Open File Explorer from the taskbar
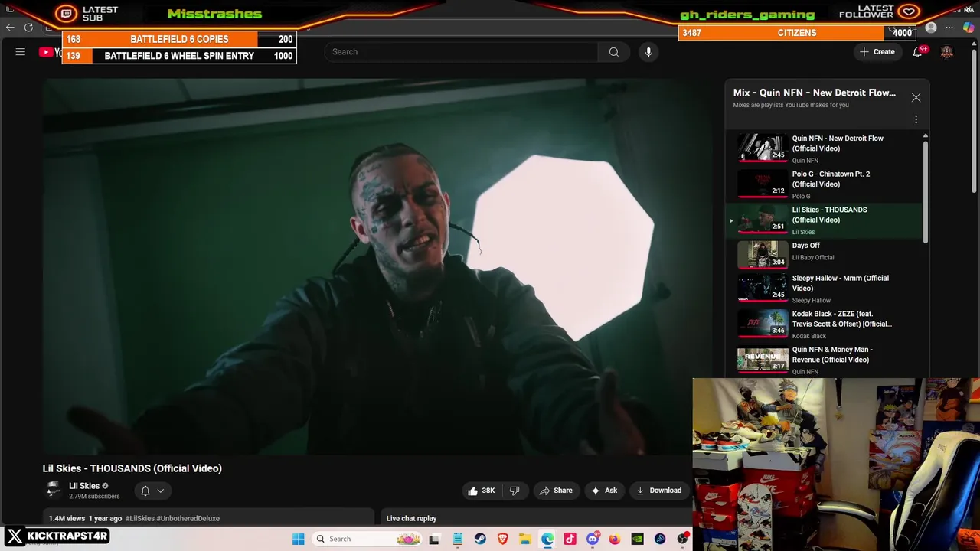The image size is (980, 551). [x=525, y=539]
